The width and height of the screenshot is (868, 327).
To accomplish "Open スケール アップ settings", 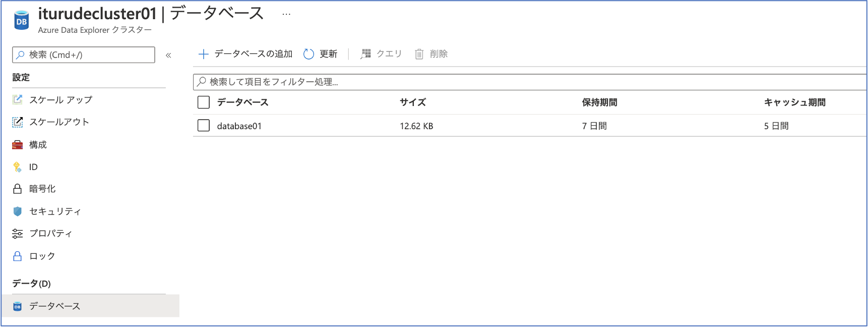I will coord(60,100).
